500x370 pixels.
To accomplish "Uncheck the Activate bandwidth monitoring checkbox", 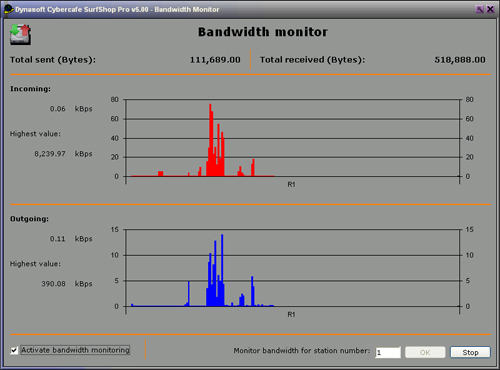I will (14, 350).
